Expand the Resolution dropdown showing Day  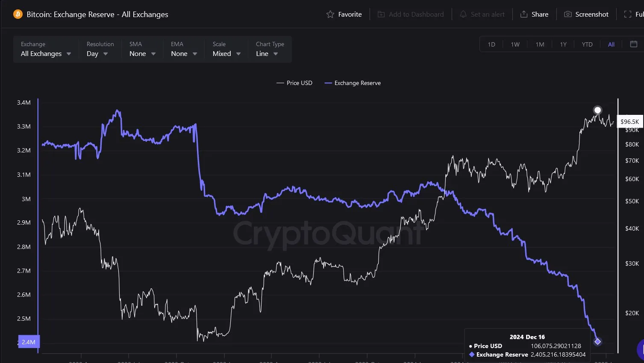(x=97, y=53)
